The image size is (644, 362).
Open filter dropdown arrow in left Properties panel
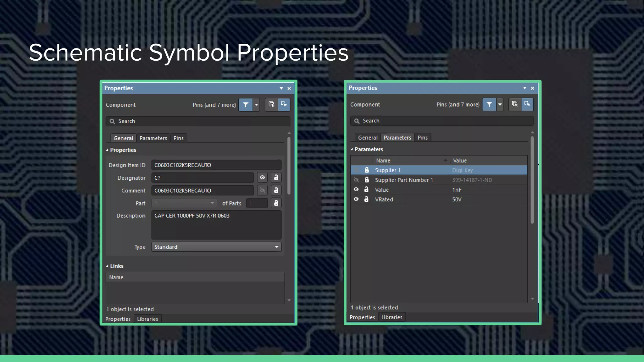coord(257,105)
